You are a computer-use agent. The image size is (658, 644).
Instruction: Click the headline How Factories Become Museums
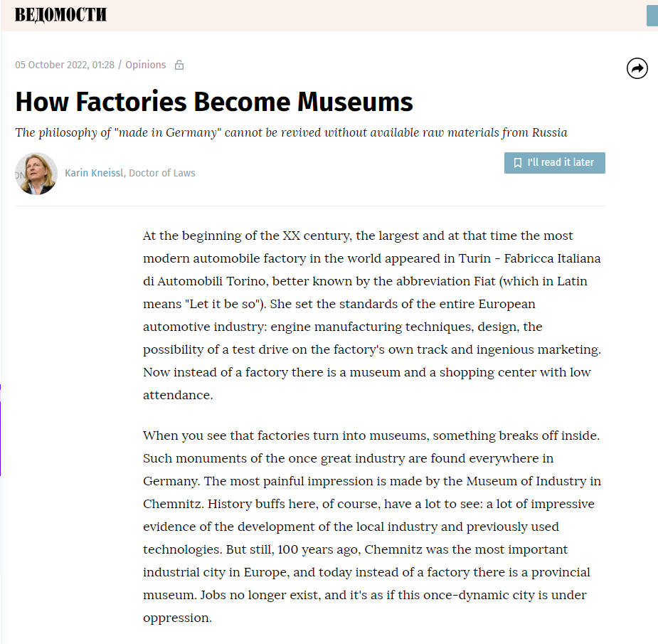point(214,102)
